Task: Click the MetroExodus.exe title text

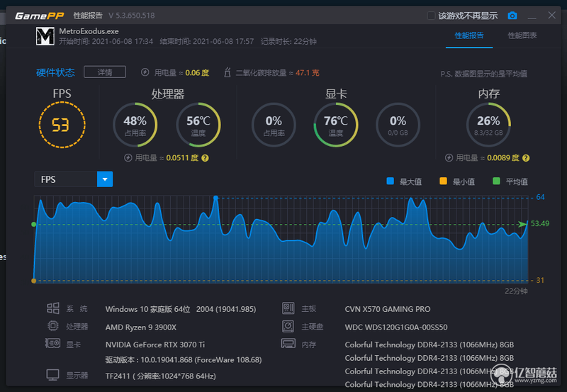Action: coord(89,31)
